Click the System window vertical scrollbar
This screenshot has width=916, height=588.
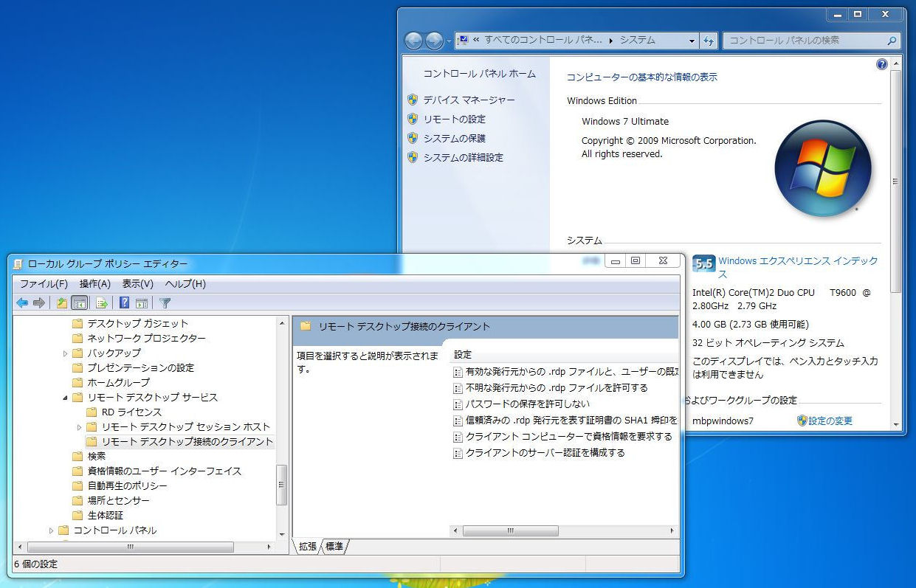click(x=895, y=243)
